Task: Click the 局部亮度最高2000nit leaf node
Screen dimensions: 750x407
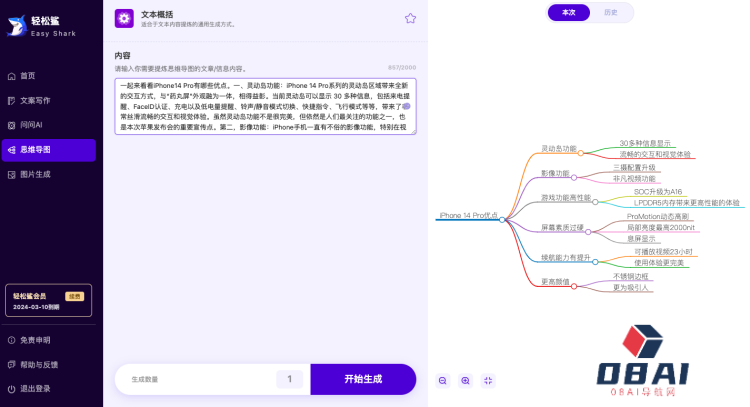Action: [661, 228]
